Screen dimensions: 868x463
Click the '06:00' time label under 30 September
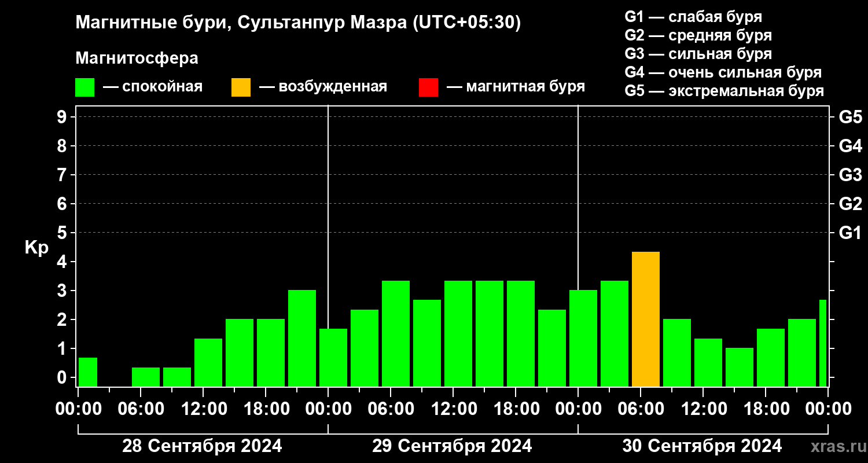(x=640, y=409)
